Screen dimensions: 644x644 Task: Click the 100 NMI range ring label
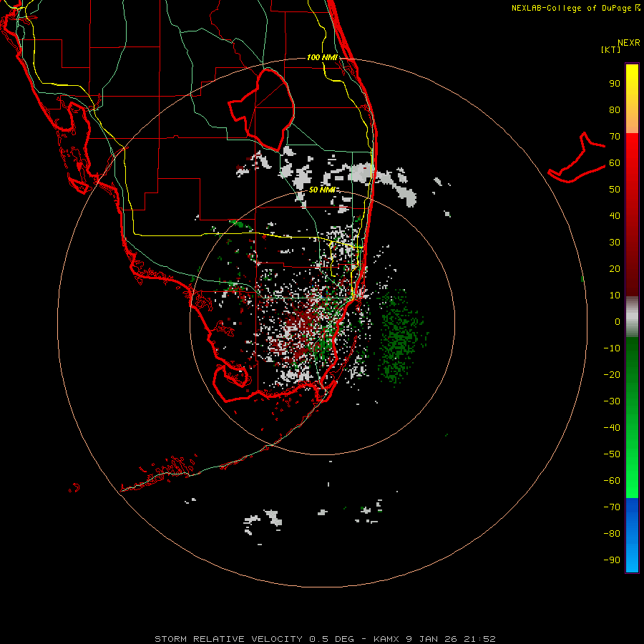point(322,57)
